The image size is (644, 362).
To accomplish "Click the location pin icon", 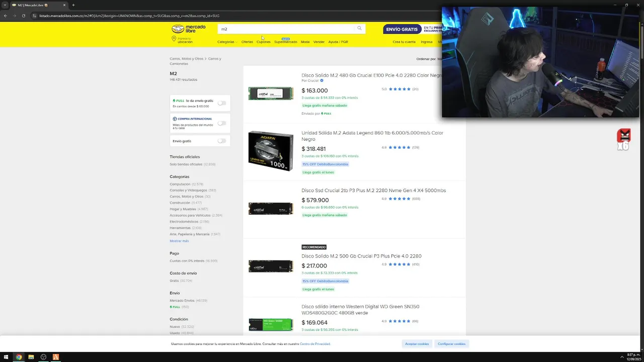I will tap(174, 39).
